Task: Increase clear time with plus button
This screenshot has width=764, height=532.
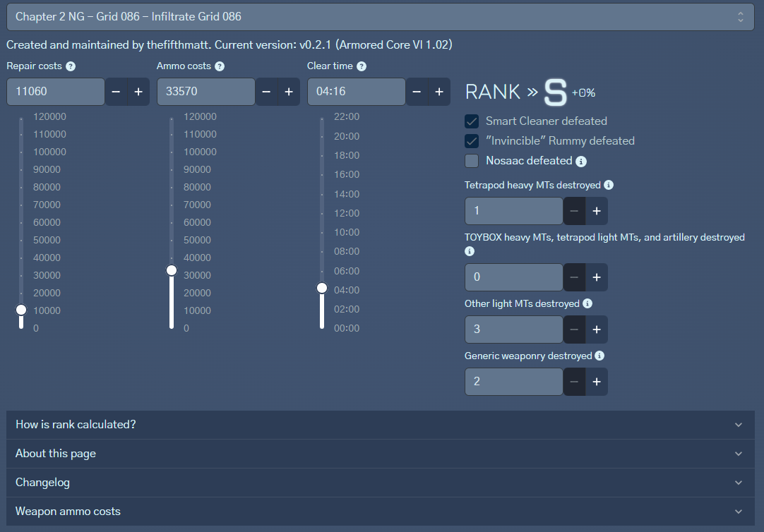Action: click(439, 92)
